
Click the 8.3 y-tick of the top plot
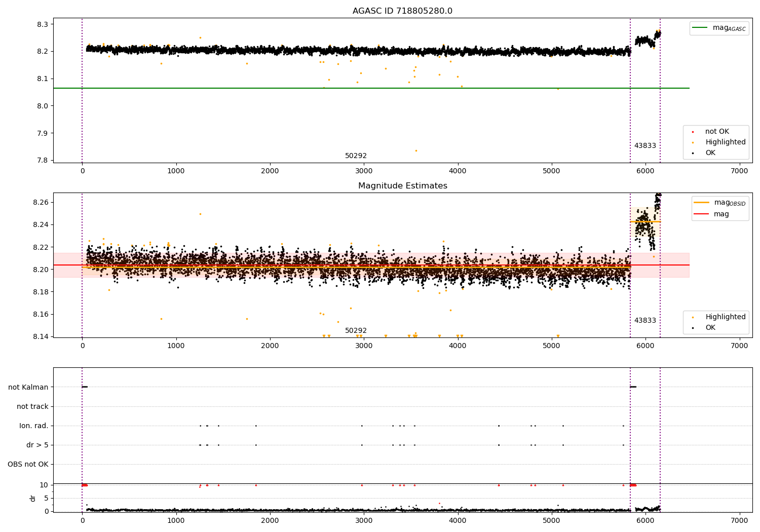[43, 24]
